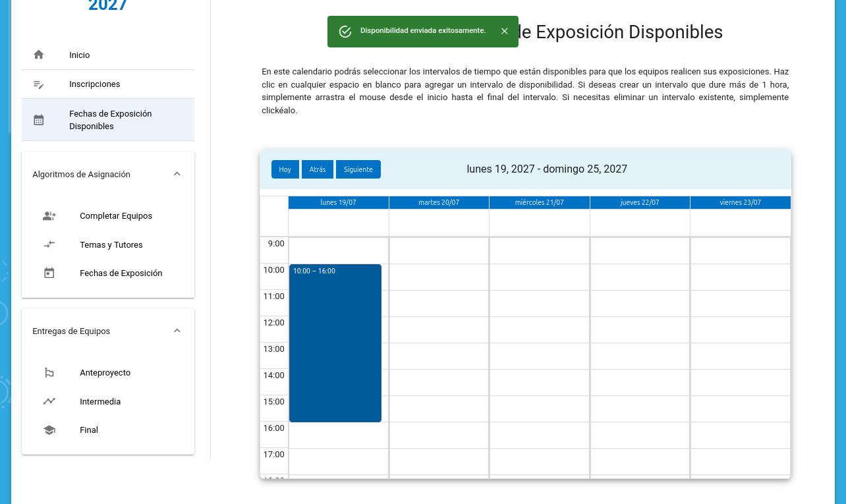Click the empty 9:00 slot on viernes 23/07
The image size is (846, 504).
tap(740, 250)
